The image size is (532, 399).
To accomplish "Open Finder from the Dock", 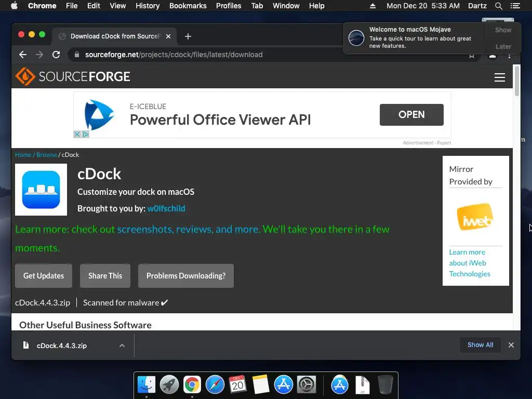I will [147, 385].
